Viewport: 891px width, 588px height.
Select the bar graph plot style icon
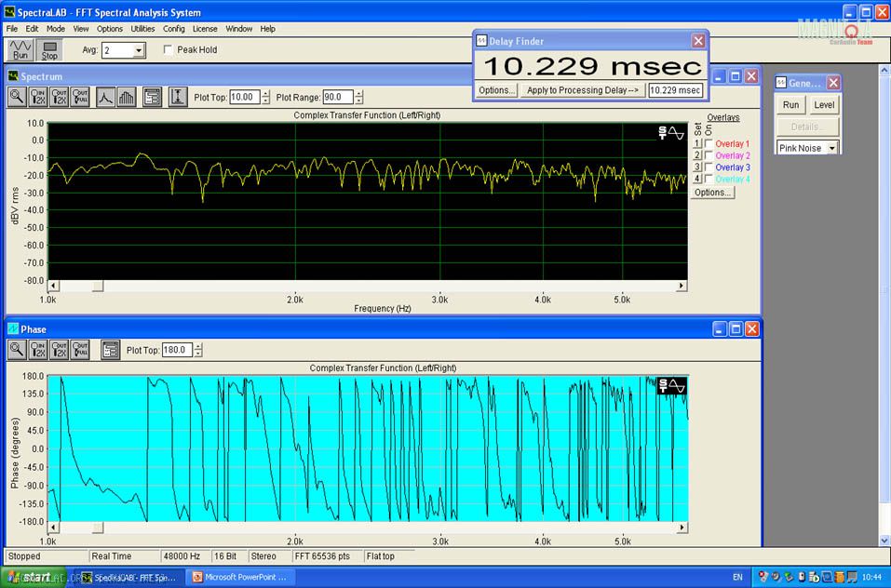[127, 97]
